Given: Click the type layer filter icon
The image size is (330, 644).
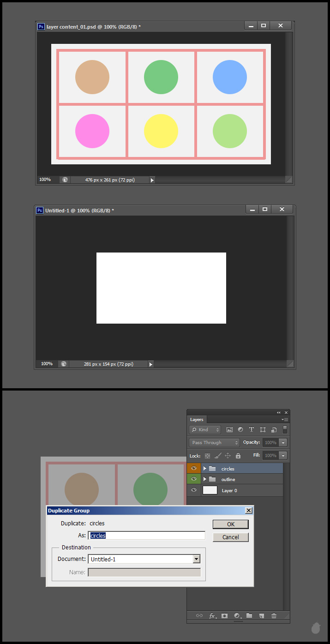Looking at the screenshot, I should 252,430.
